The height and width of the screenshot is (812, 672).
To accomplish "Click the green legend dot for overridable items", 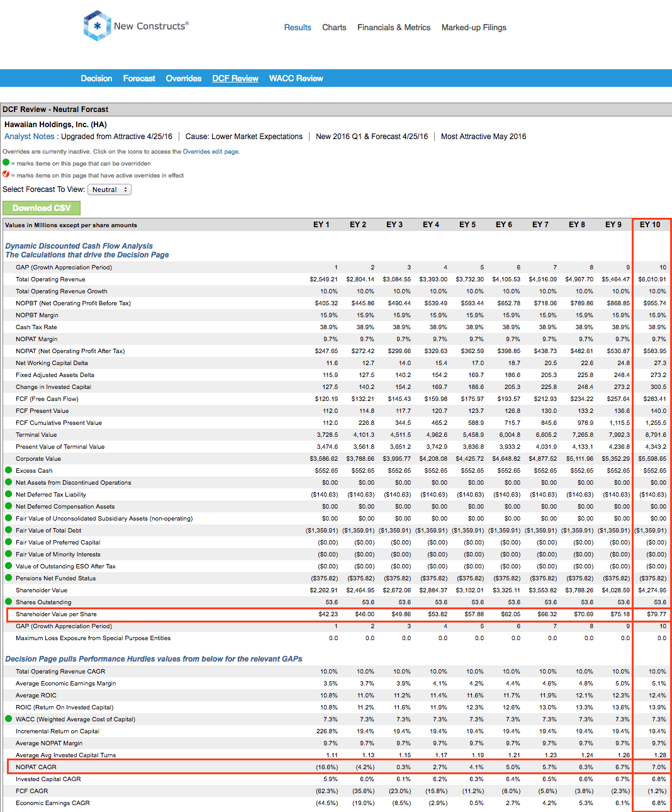I will pos(6,162).
